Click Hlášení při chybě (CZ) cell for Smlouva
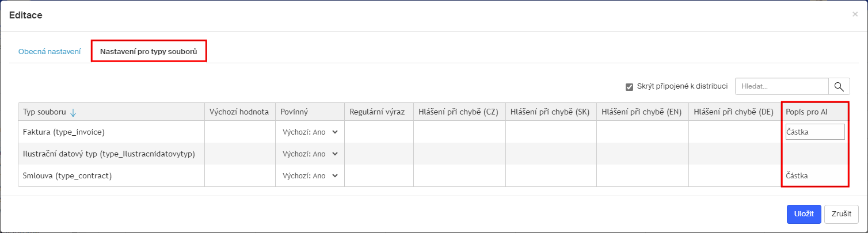 pos(459,175)
